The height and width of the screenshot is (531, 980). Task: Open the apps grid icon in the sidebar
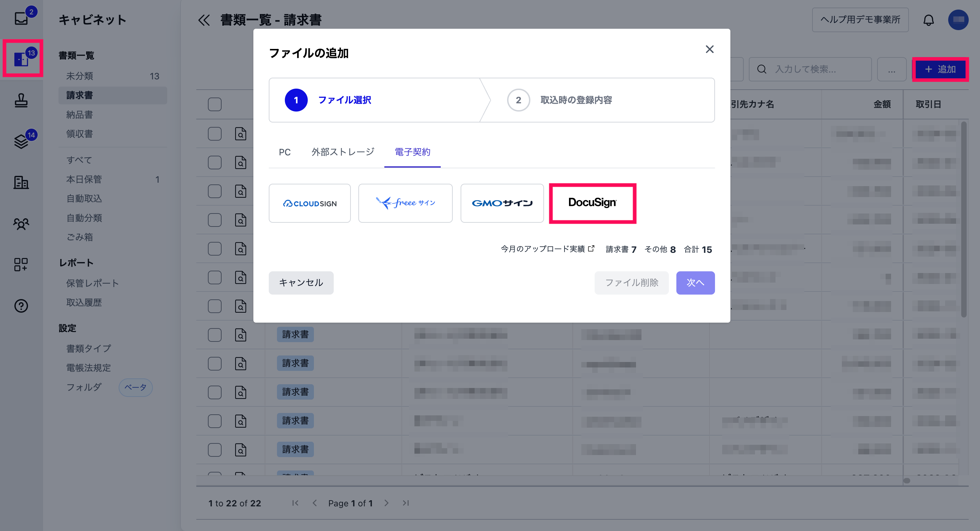point(21,264)
